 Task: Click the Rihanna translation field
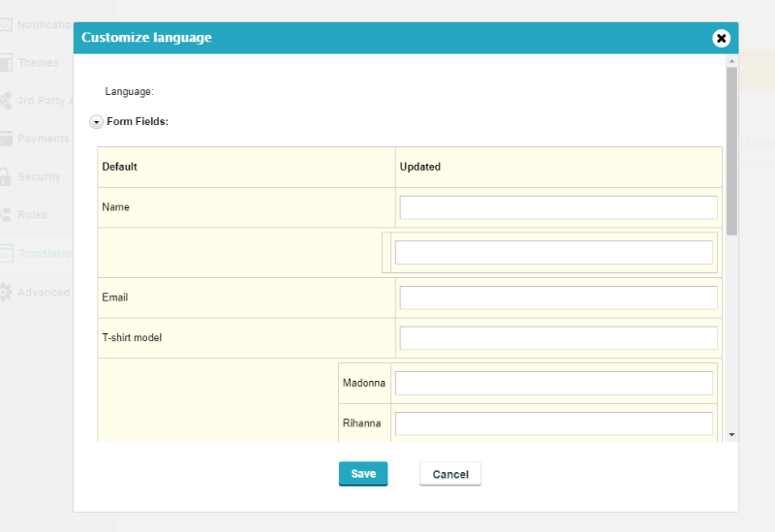click(x=553, y=423)
